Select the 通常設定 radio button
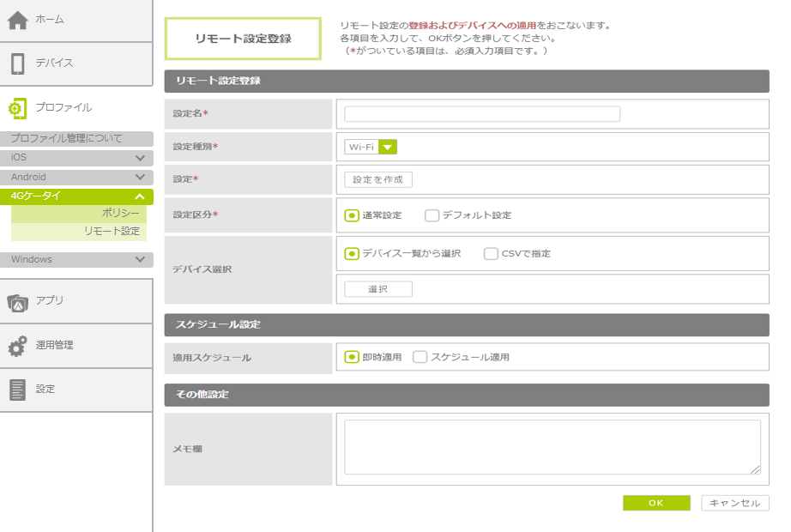Image resolution: width=791 pixels, height=532 pixels. pos(352,215)
